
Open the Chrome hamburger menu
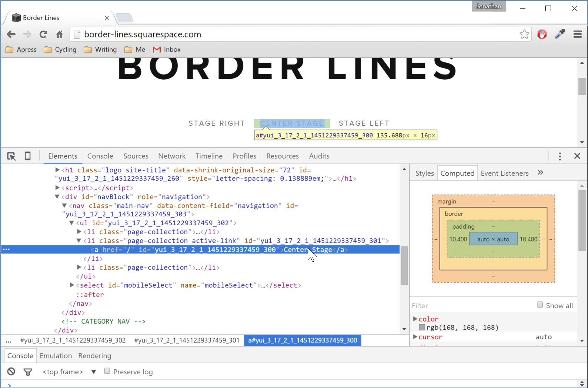[578, 34]
